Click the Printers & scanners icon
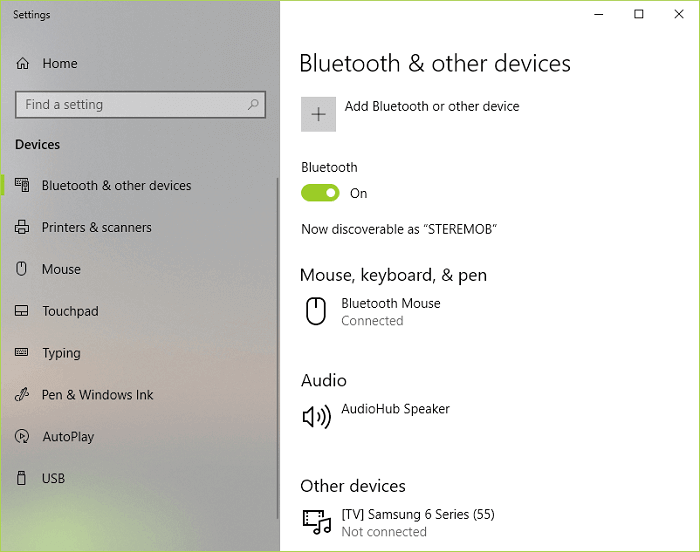The width and height of the screenshot is (700, 552). coord(22,228)
